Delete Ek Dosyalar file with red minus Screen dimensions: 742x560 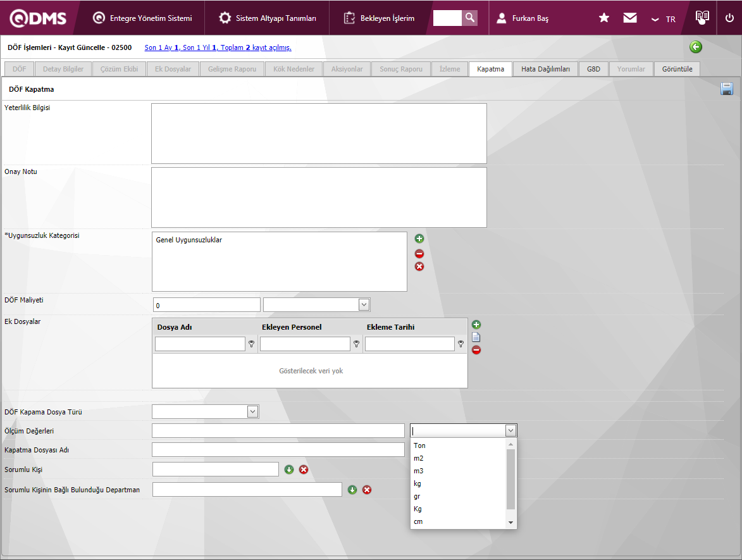(x=476, y=350)
